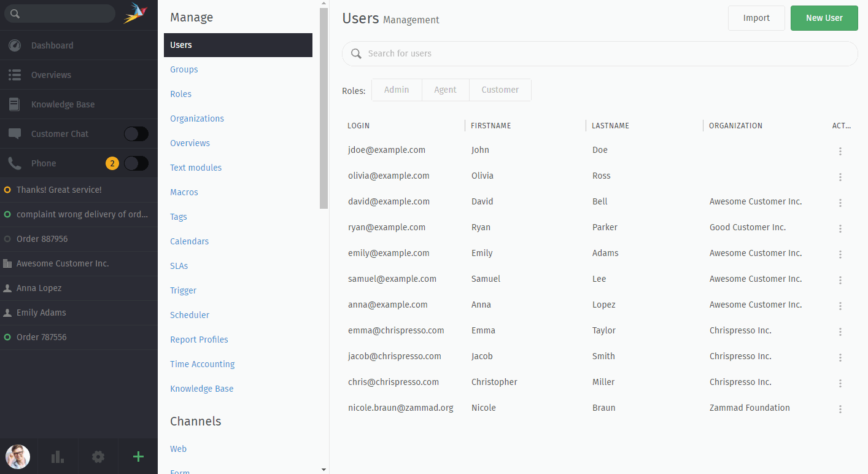This screenshot has height=474, width=868.
Task: Open actions menu for John Doe
Action: [x=840, y=151]
